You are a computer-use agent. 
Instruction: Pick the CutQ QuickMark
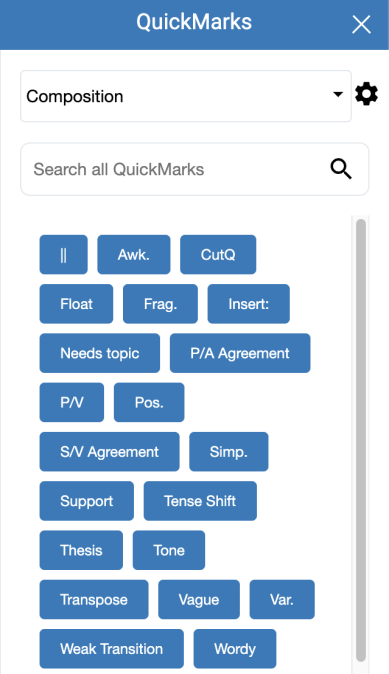tap(218, 254)
